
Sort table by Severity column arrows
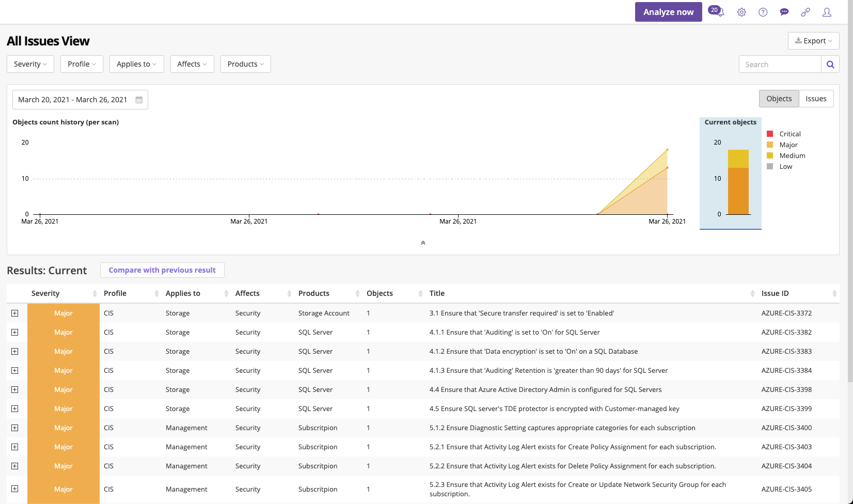tap(94, 293)
